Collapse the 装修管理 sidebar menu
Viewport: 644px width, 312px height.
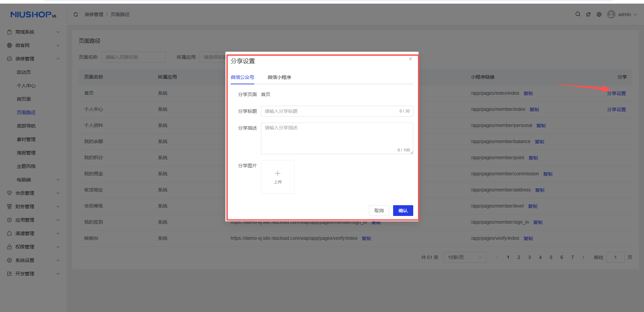click(34, 59)
